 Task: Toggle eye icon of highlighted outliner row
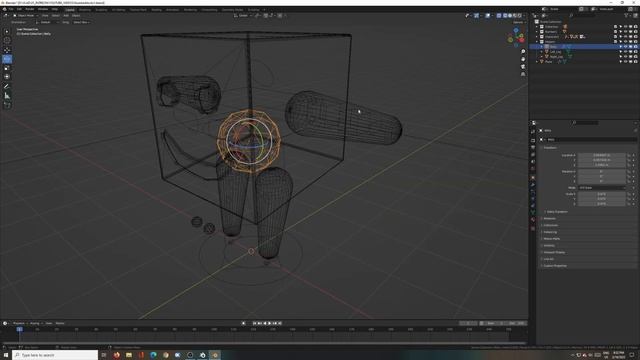click(x=625, y=47)
